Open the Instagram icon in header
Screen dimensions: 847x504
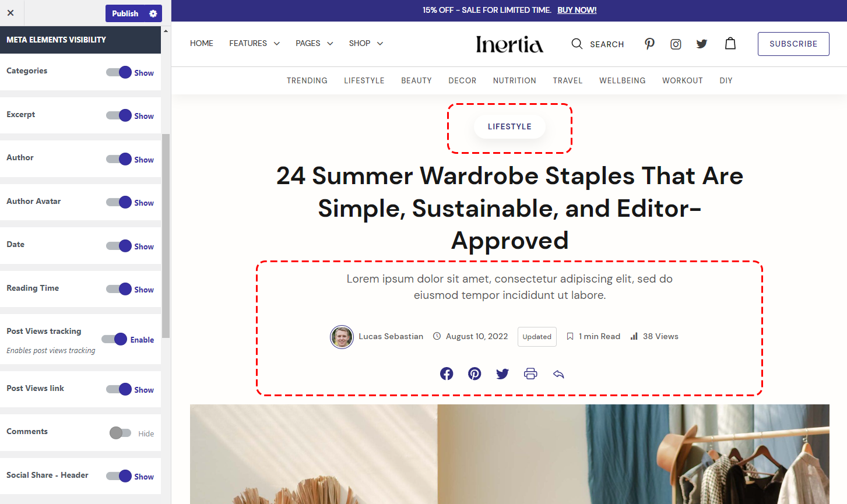coord(676,44)
